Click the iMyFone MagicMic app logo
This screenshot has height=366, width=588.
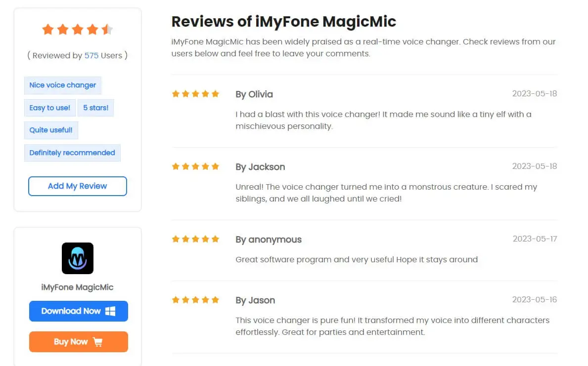(x=78, y=258)
